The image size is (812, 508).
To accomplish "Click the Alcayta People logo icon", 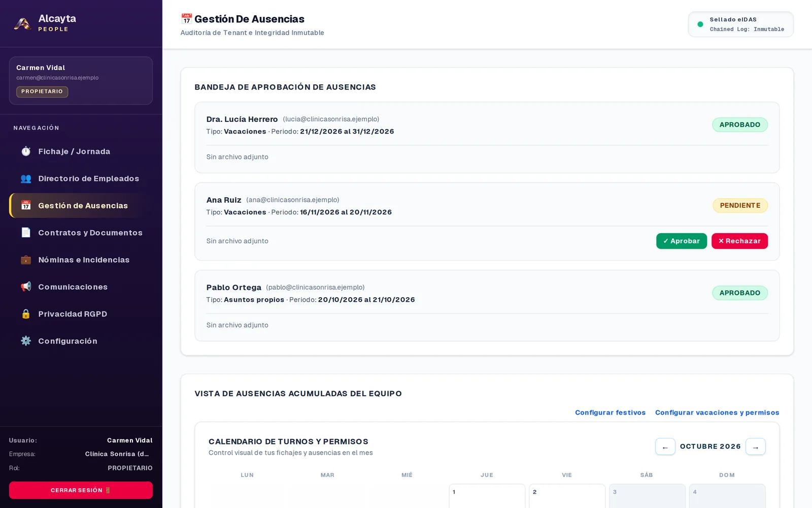I will [x=22, y=23].
